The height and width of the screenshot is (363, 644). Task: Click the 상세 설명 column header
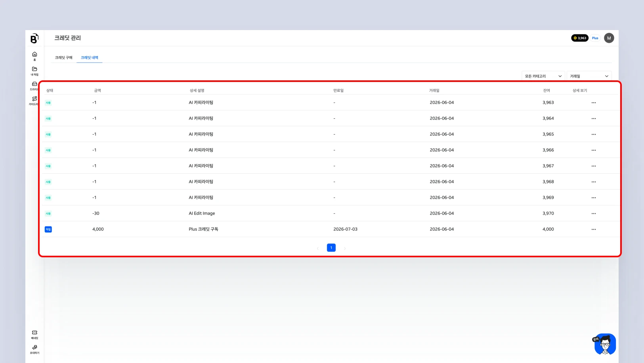pos(197,91)
